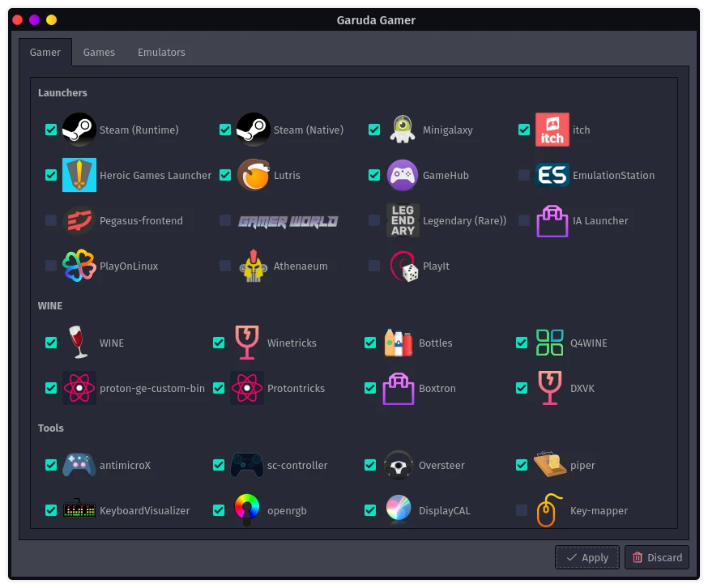Uncheck the Steam (Native) checkbox

point(225,130)
